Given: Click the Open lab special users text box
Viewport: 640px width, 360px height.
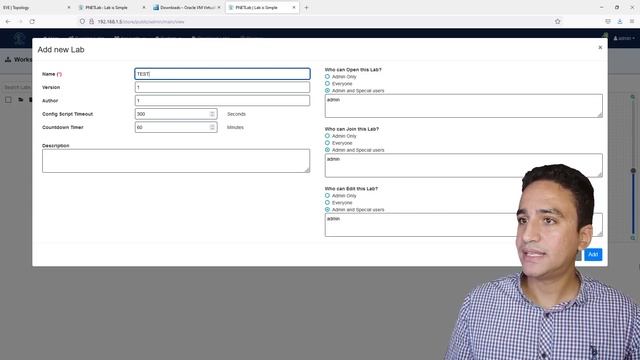Looking at the screenshot, I should point(464,106).
